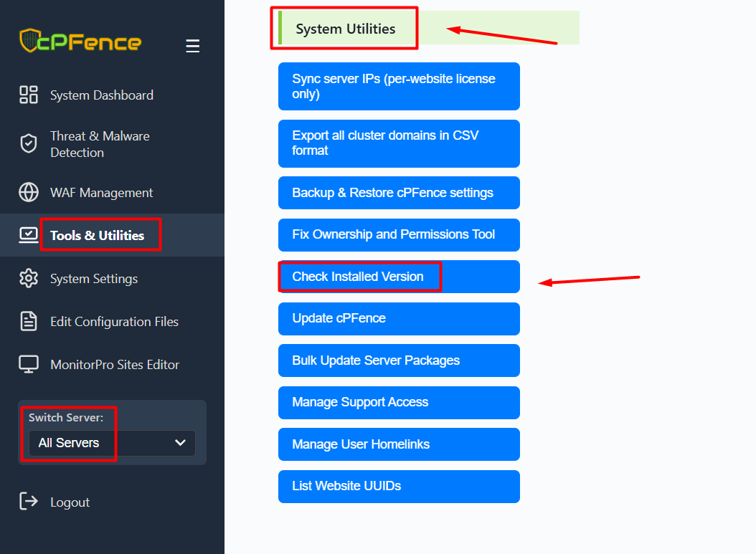Open Threat & Malware Detection menu
Image resolution: width=756 pixels, height=554 pixels.
coord(100,144)
